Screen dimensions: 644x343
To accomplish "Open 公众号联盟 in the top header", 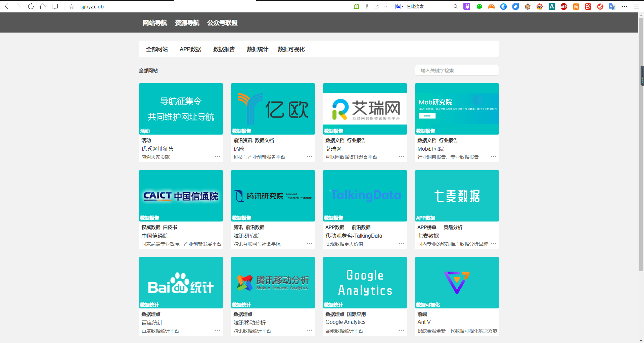I will coord(222,23).
